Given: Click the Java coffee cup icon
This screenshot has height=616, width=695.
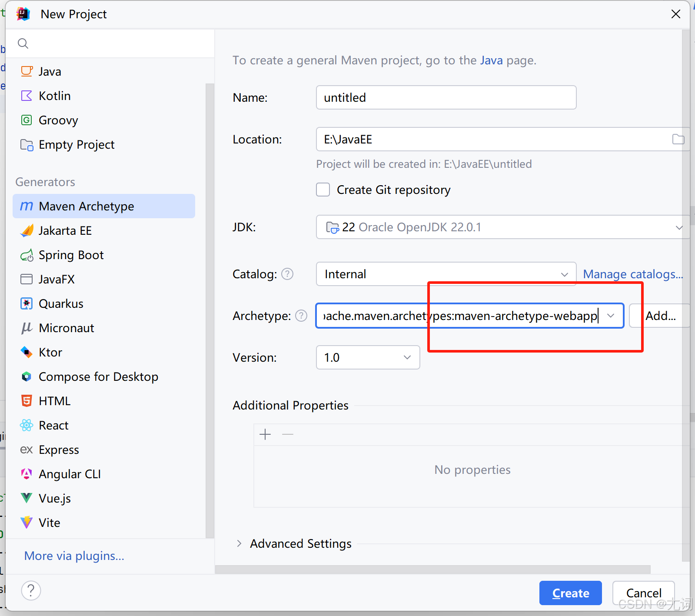Looking at the screenshot, I should [x=27, y=71].
